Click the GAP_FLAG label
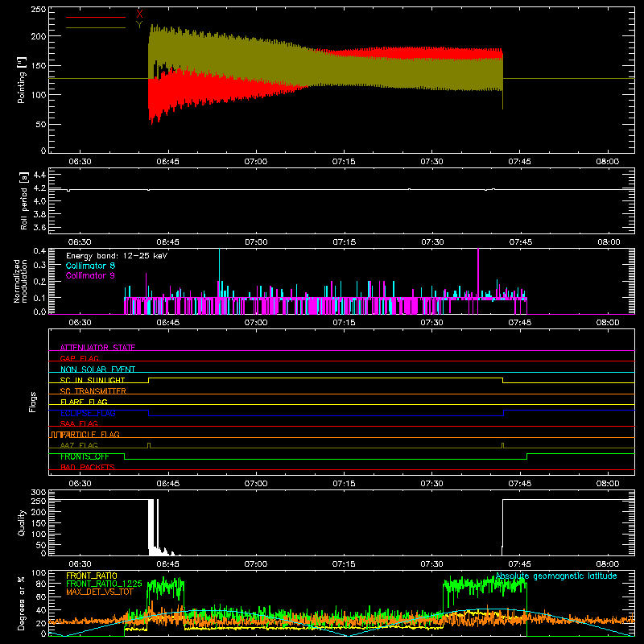The height and width of the screenshot is (644, 644). coord(79,358)
